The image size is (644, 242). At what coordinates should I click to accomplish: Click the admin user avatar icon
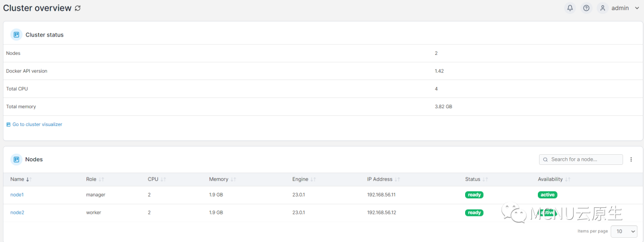click(602, 8)
